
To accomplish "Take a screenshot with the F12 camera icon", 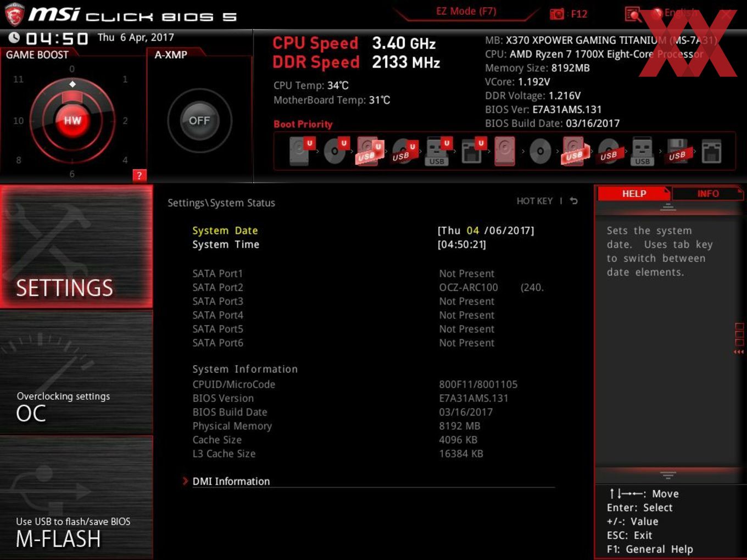I will 557,14.
